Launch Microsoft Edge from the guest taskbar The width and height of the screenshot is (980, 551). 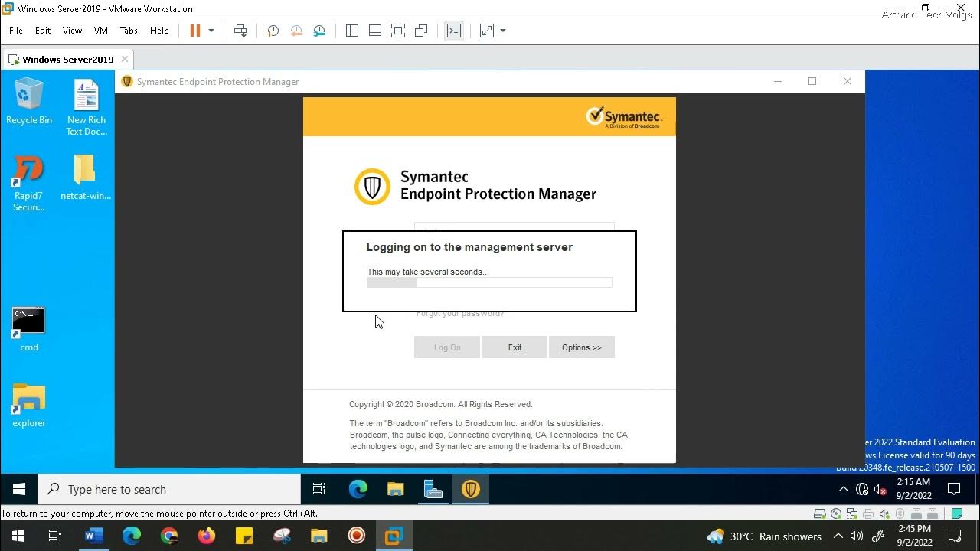point(358,489)
